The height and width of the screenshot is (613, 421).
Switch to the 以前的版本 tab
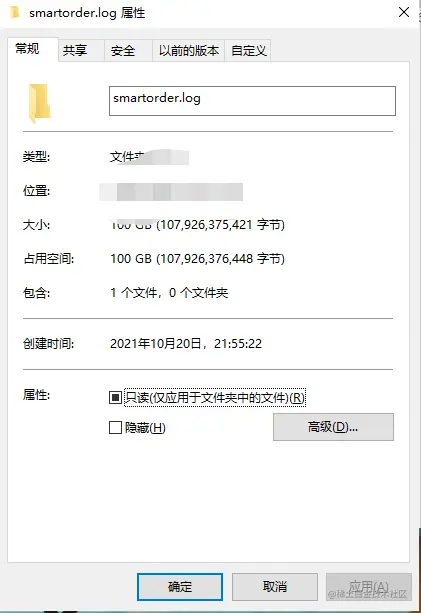click(x=188, y=50)
